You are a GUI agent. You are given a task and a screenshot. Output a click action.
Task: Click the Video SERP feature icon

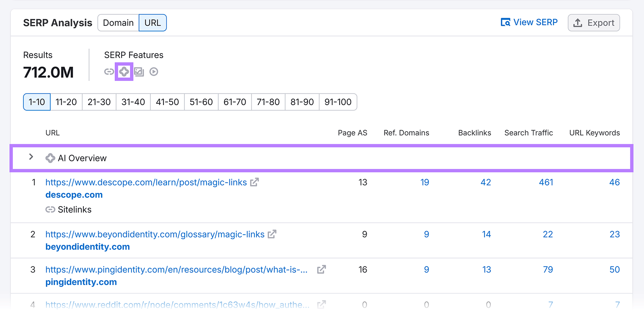pyautogui.click(x=154, y=72)
